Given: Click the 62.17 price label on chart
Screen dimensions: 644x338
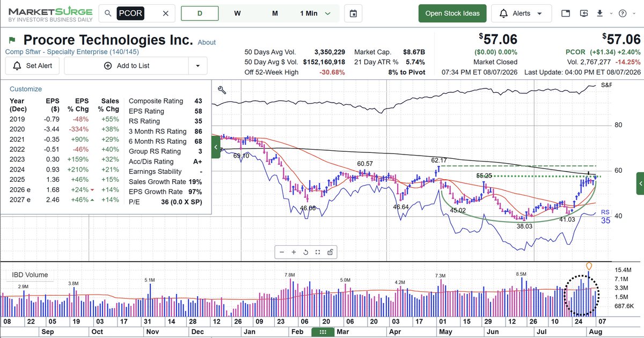Looking at the screenshot, I should 439,160.
